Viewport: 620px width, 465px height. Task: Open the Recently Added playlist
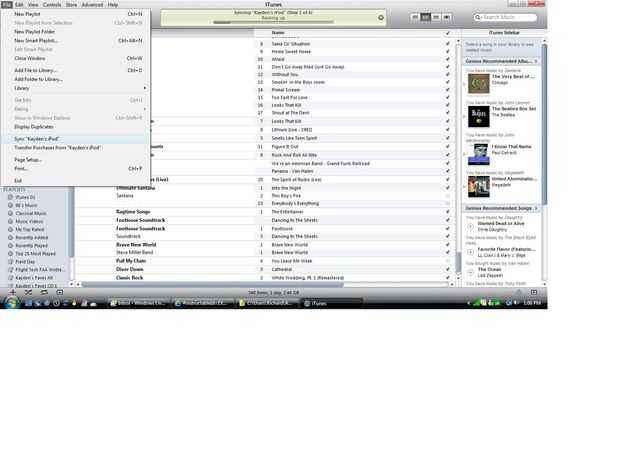[32, 238]
